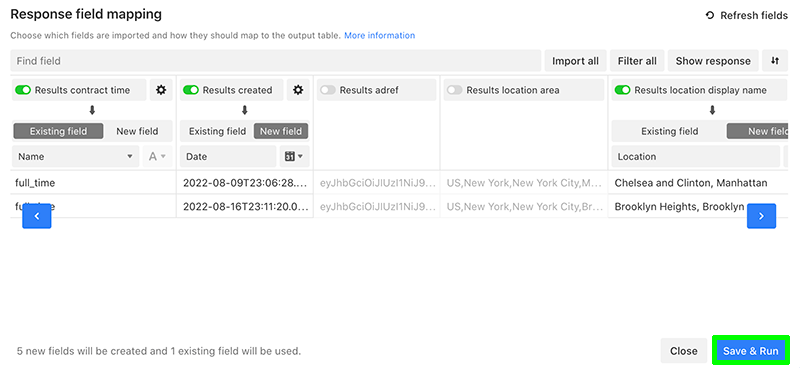This screenshot has width=800, height=368.
Task: Click the blue right arrow navigation button
Action: tap(761, 216)
